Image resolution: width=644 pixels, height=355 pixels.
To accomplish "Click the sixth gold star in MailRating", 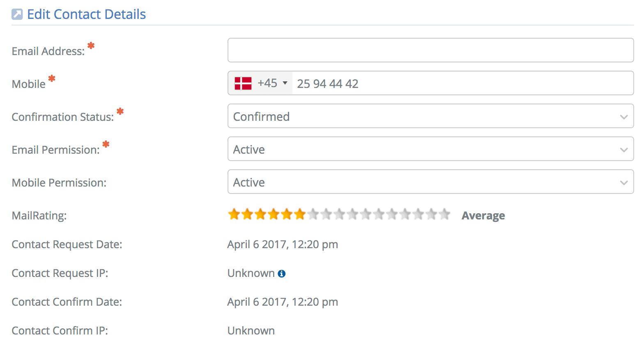I will click(x=300, y=214).
